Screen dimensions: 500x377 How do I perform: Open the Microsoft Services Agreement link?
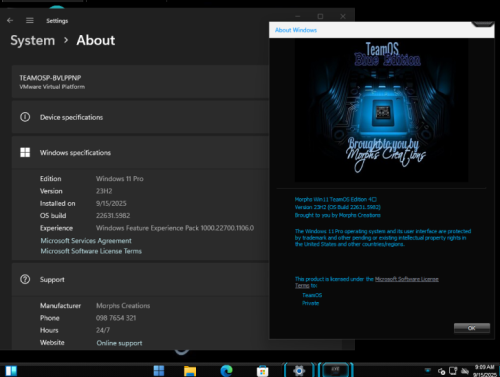[x=86, y=241]
